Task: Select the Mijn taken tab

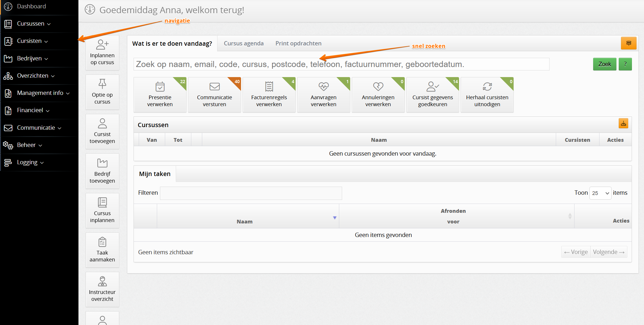Action: 155,174
